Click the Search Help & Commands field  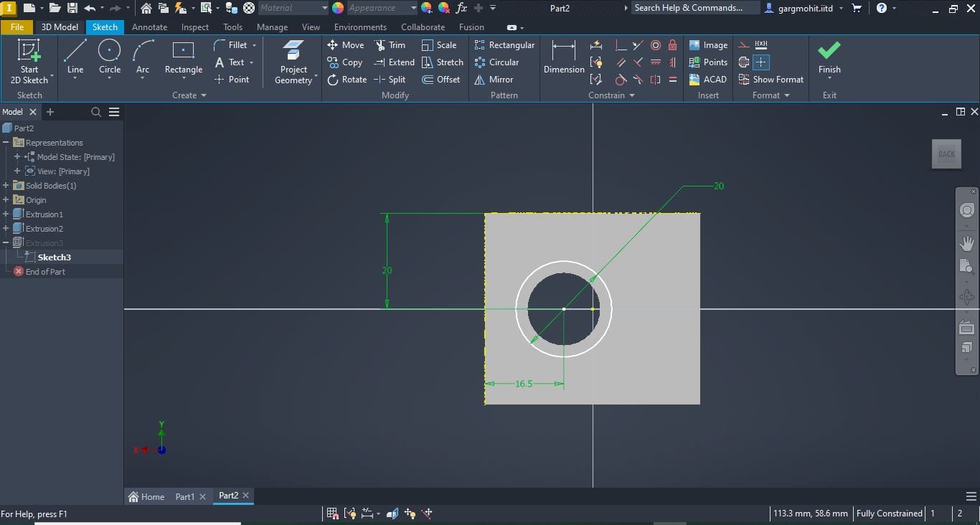coord(695,8)
